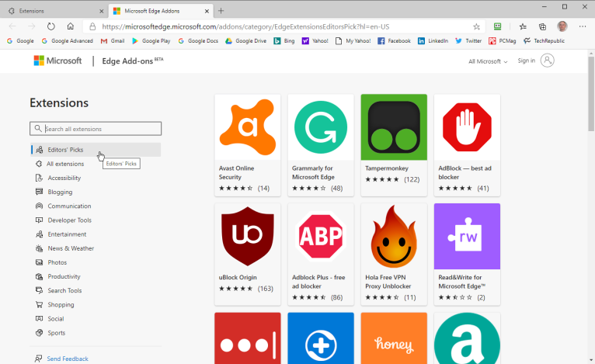Open the user profile avatar in toolbar
The height and width of the screenshot is (364, 595).
pos(562,26)
